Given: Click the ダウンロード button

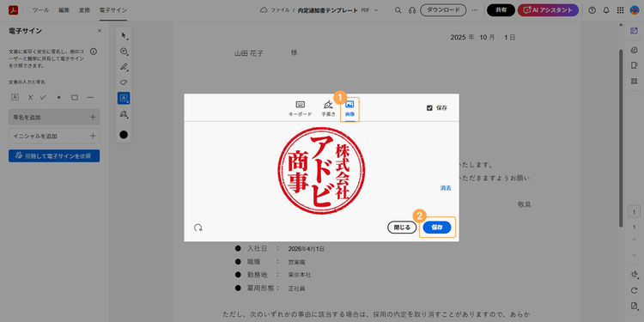Looking at the screenshot, I should pyautogui.click(x=443, y=10).
